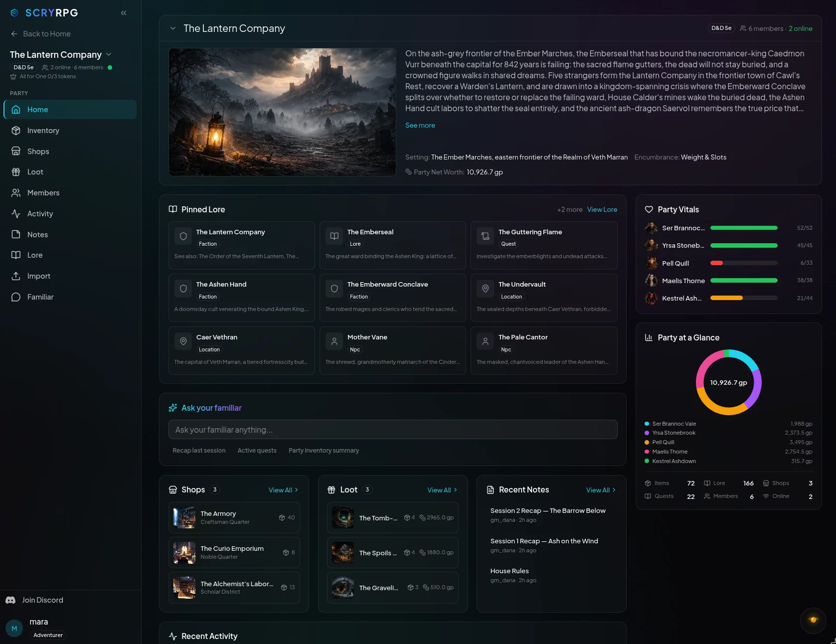Click the shield icon on The Ashen Hand card
Image resolution: width=836 pixels, height=644 pixels.
tap(183, 289)
